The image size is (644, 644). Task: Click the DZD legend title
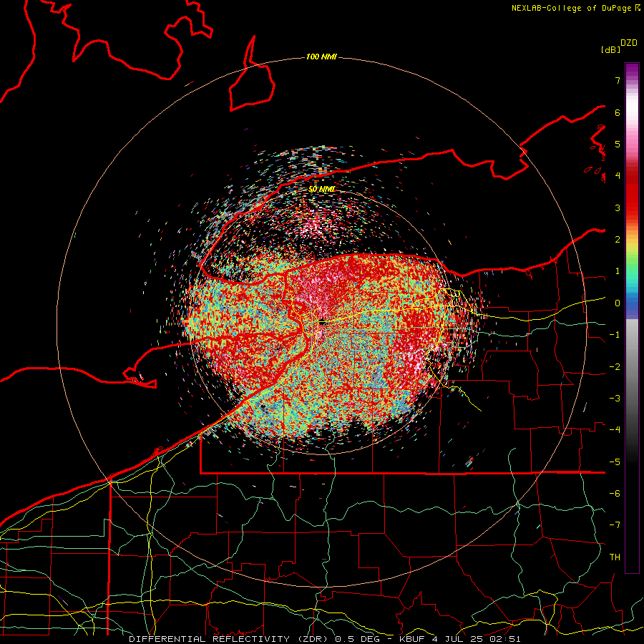pos(629,43)
